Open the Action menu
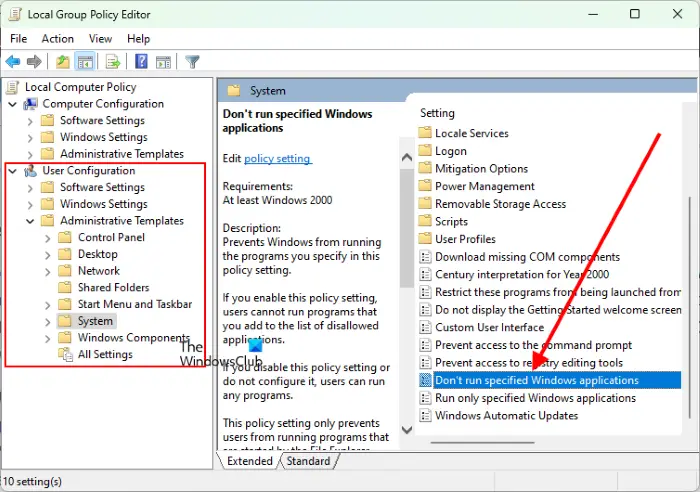 (x=58, y=39)
